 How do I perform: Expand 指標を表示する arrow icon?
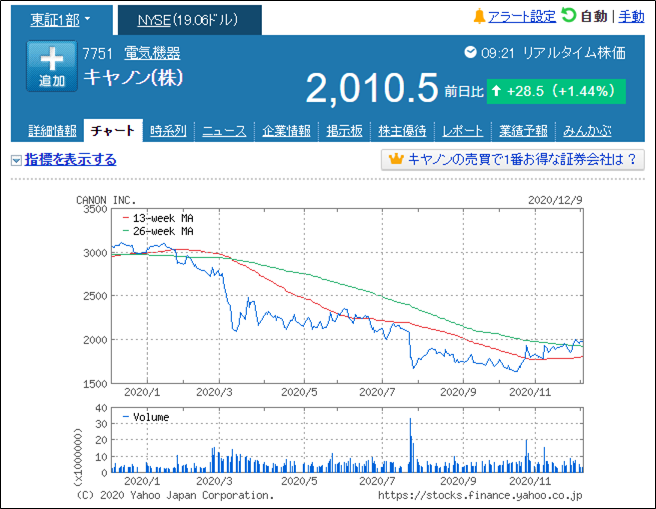click(x=16, y=161)
